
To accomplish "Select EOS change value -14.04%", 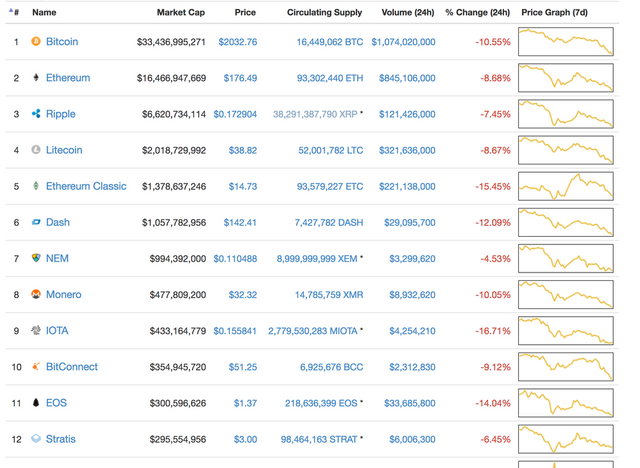I will pos(493,403).
